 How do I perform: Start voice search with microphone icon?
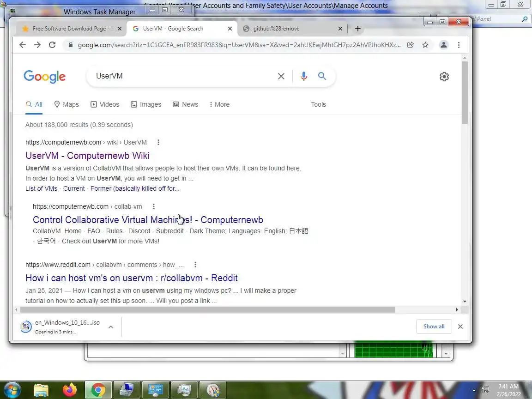pos(304,76)
